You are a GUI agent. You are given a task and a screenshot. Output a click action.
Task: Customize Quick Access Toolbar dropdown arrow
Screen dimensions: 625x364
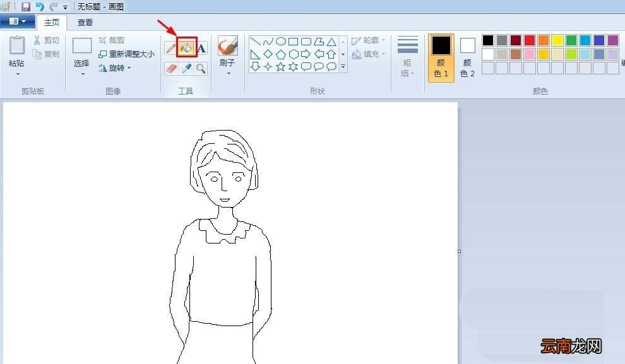[66, 7]
